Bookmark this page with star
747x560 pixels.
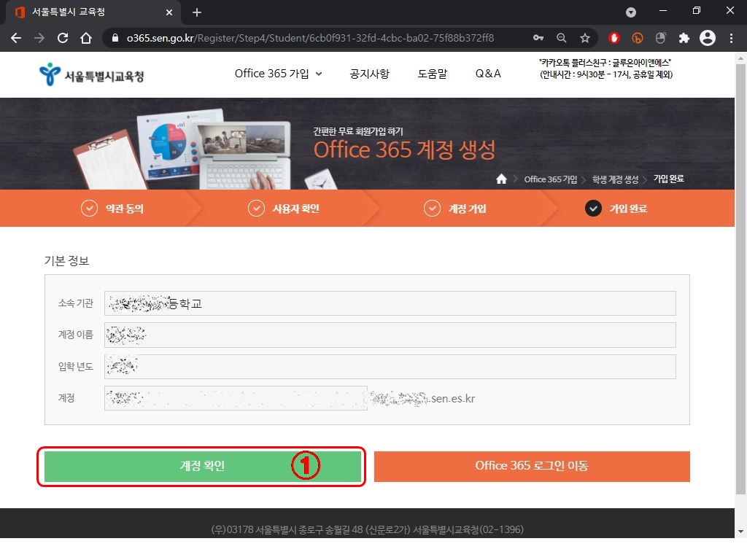[x=585, y=38]
